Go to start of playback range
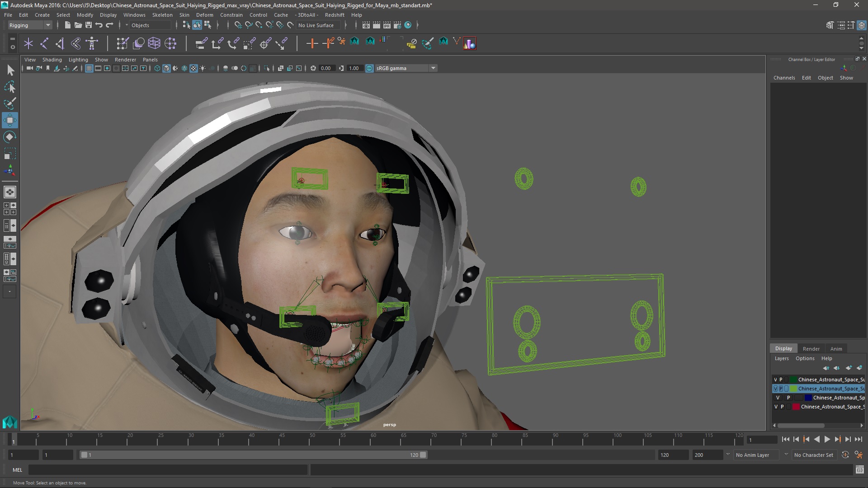Image resolution: width=868 pixels, height=488 pixels. [x=785, y=439]
